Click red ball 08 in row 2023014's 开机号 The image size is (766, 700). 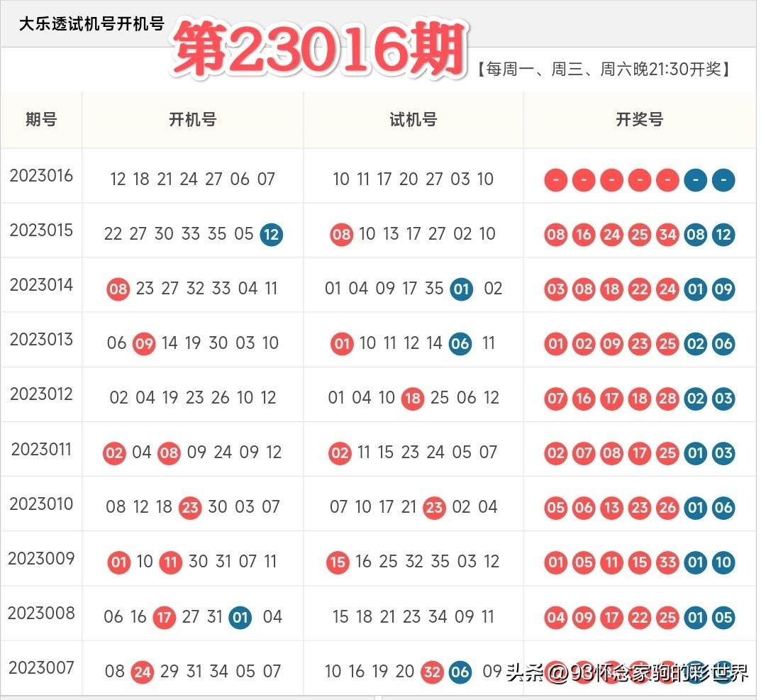coord(118,289)
